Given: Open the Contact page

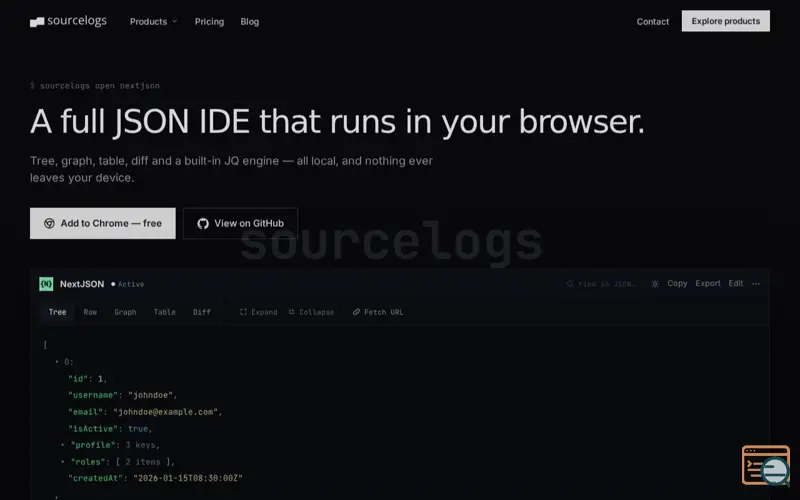Looking at the screenshot, I should tap(653, 21).
